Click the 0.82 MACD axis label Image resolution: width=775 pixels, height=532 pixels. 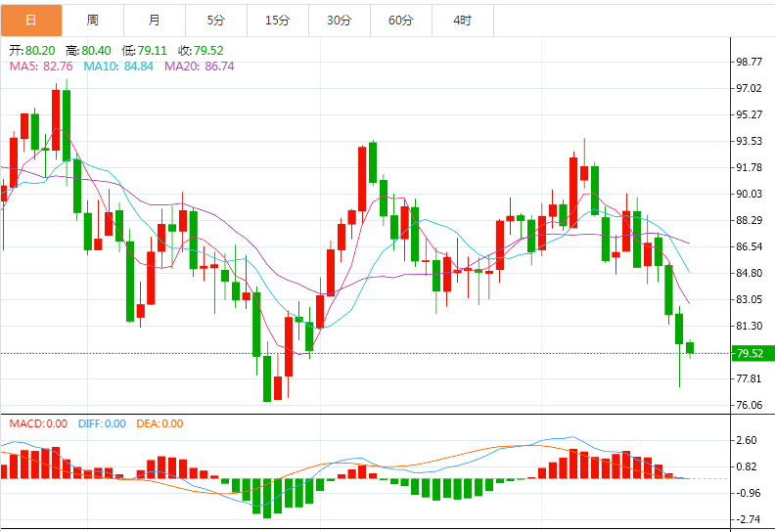(x=747, y=466)
